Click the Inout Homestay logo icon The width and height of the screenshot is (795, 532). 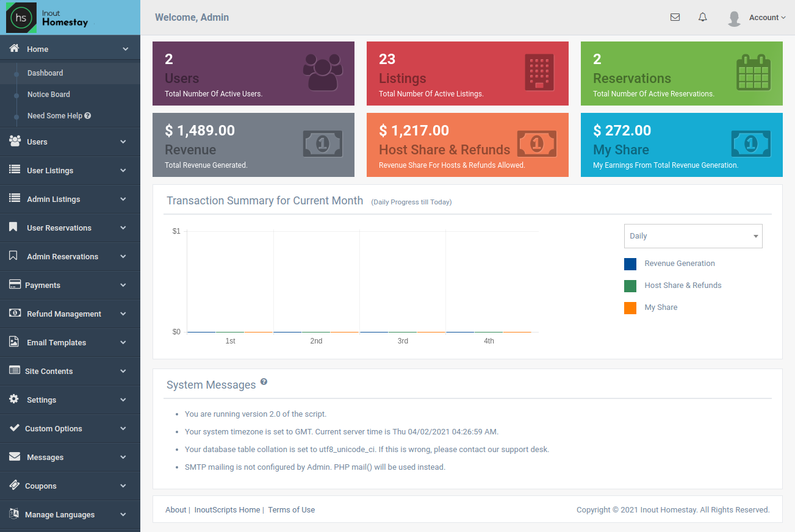point(21,18)
